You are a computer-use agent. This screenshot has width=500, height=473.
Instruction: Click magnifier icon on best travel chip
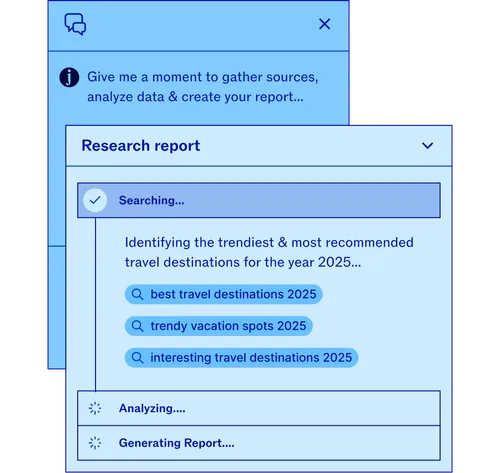[137, 294]
